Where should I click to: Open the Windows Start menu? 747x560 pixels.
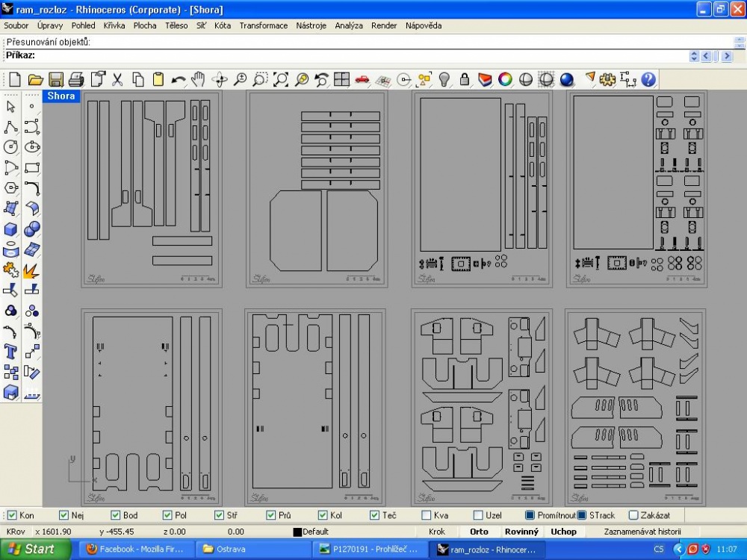(36, 550)
